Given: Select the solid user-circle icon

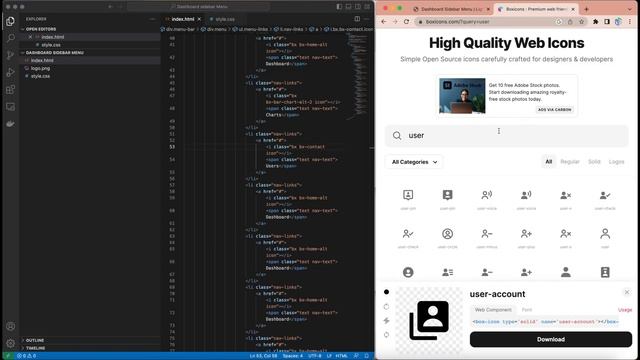Looking at the screenshot, I should coord(408,272).
